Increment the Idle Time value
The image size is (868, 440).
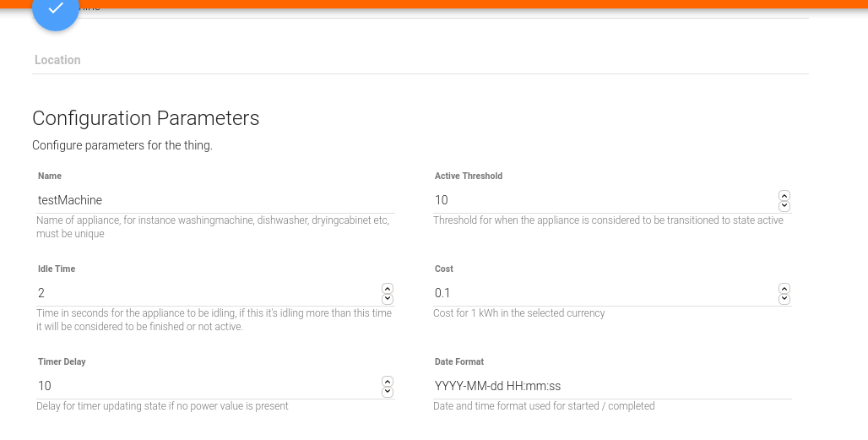pos(387,288)
